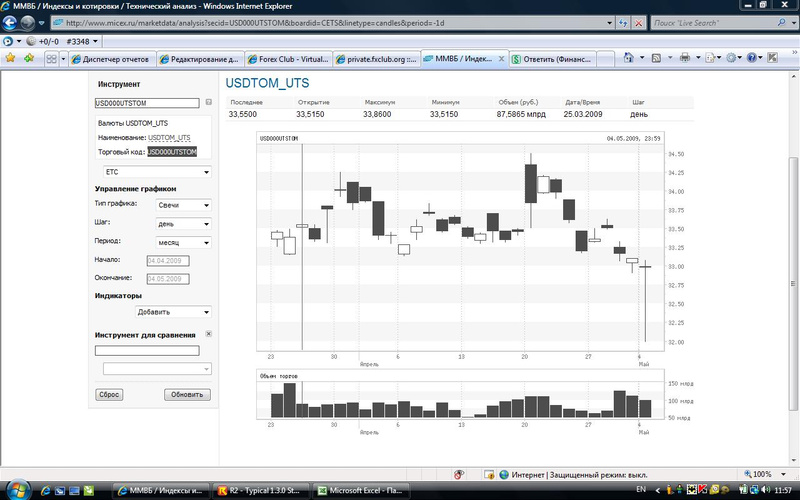Click the Stop loading X icon
800x500 pixels.
(637, 21)
